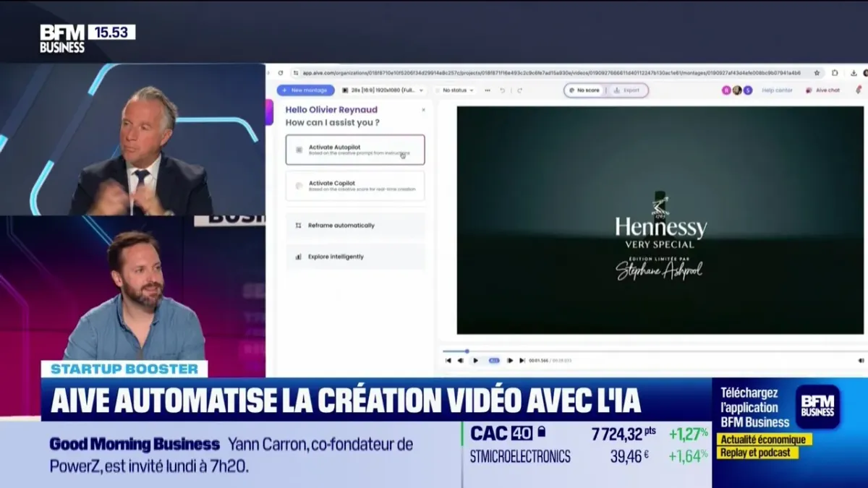This screenshot has height=488, width=868.
Task: Click the browser extensions icon
Action: point(835,73)
